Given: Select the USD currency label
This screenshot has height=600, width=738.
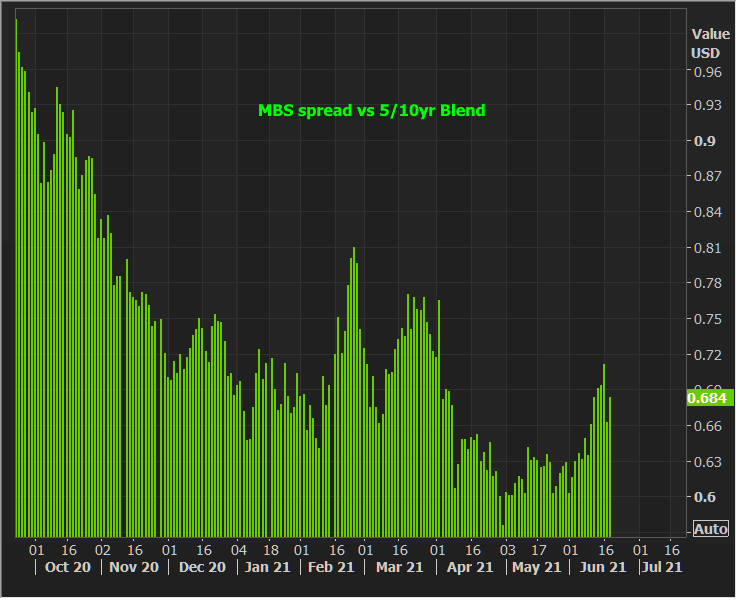Looking at the screenshot, I should (x=705, y=53).
